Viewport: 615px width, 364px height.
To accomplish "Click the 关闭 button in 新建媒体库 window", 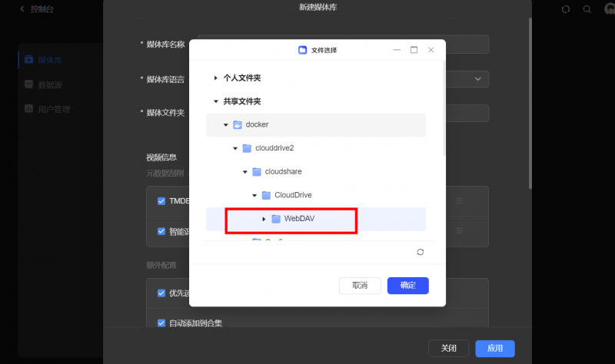I will click(448, 349).
